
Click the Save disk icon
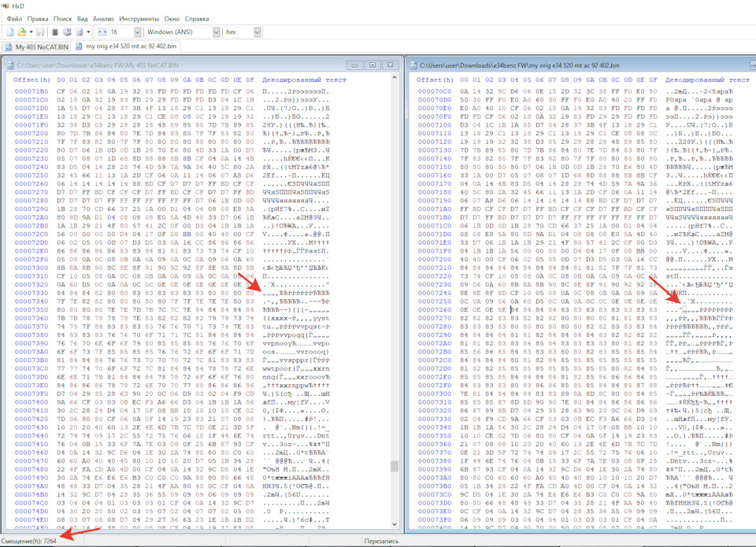click(40, 31)
